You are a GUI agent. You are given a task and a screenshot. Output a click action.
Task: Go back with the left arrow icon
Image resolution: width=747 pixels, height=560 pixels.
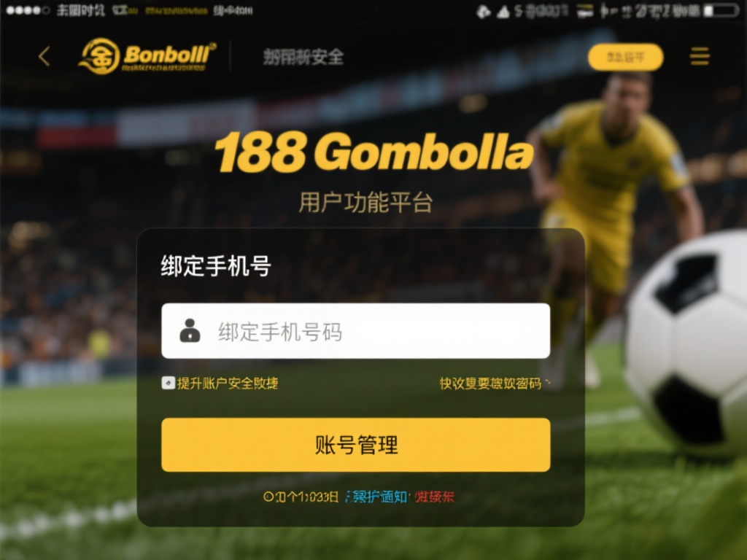pyautogui.click(x=44, y=57)
